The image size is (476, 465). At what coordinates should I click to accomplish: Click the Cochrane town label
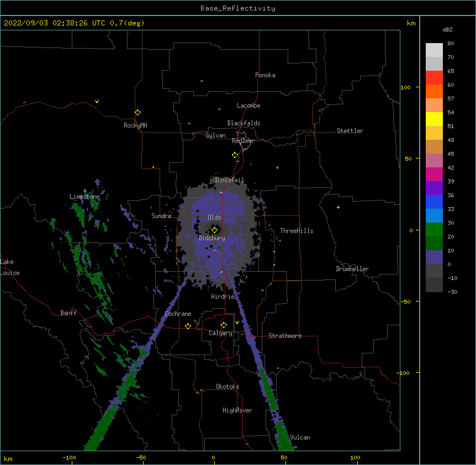(x=178, y=314)
